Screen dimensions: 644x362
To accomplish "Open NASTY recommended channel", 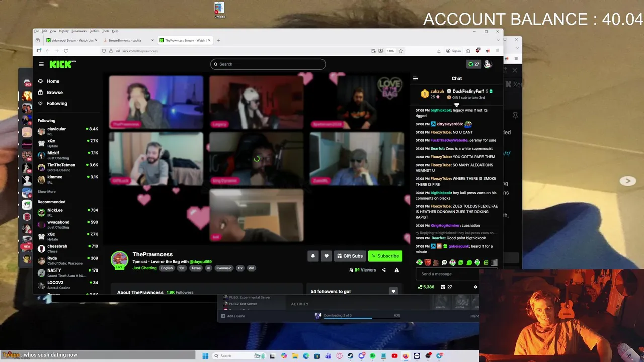I will [67, 273].
